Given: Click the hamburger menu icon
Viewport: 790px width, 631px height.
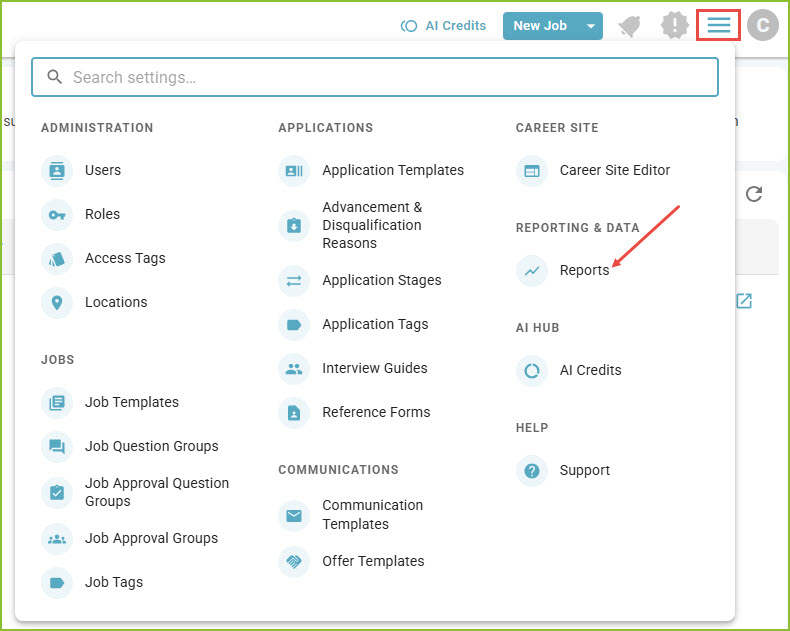Looking at the screenshot, I should coord(718,25).
